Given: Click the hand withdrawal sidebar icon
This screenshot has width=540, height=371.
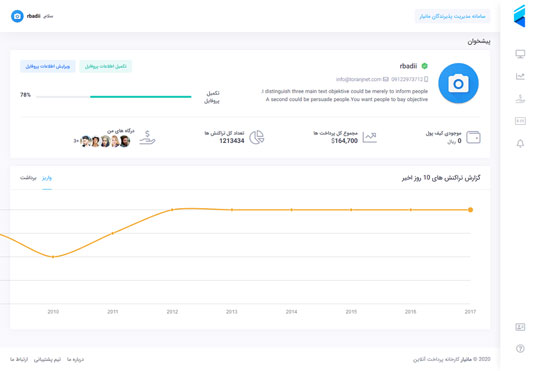Looking at the screenshot, I should pos(520,99).
